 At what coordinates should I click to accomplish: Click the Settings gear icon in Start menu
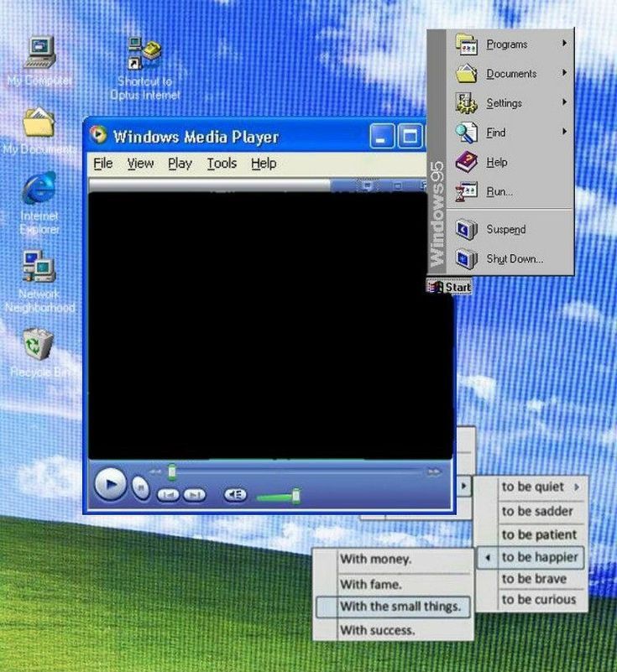click(466, 103)
